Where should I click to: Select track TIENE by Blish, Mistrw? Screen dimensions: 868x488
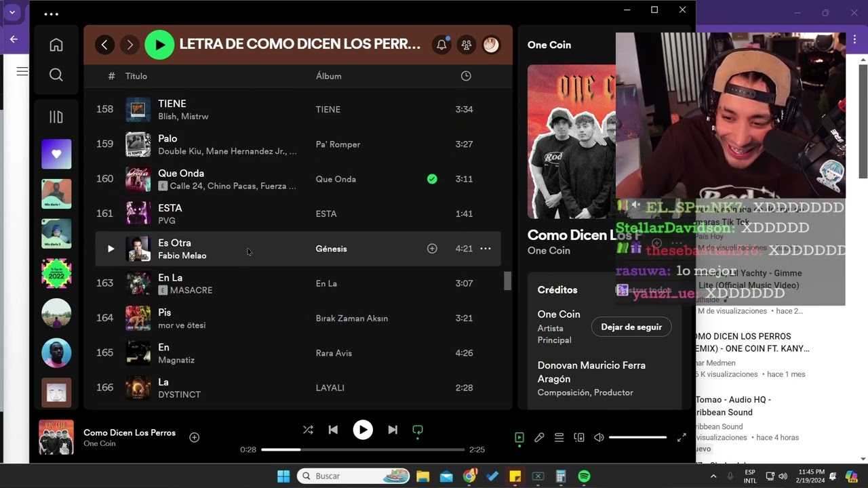click(298, 109)
